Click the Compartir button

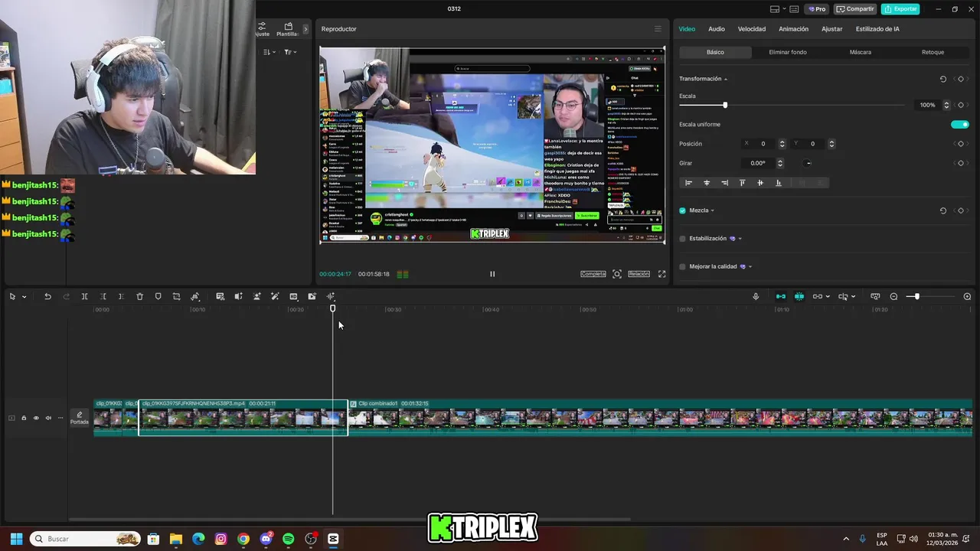pyautogui.click(x=855, y=9)
